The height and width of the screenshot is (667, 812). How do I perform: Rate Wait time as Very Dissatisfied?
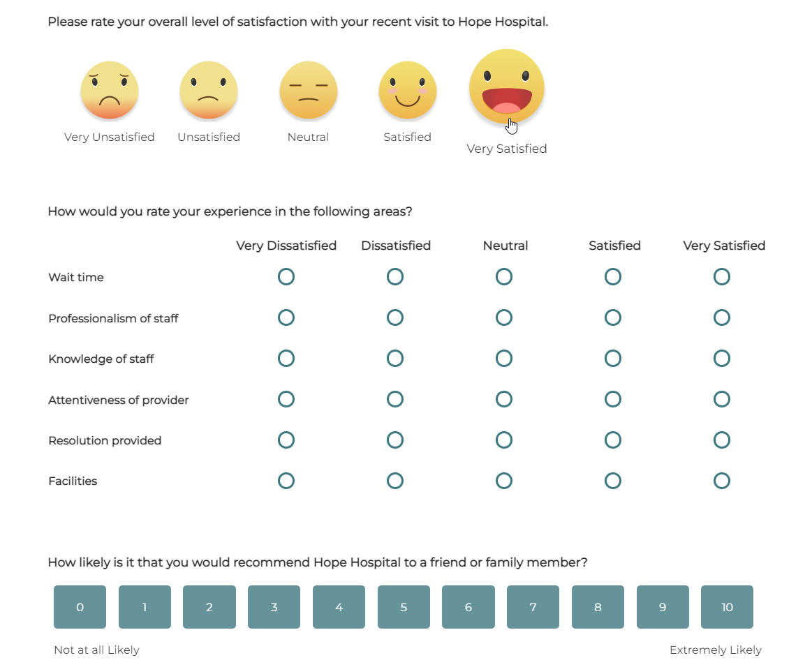point(286,277)
